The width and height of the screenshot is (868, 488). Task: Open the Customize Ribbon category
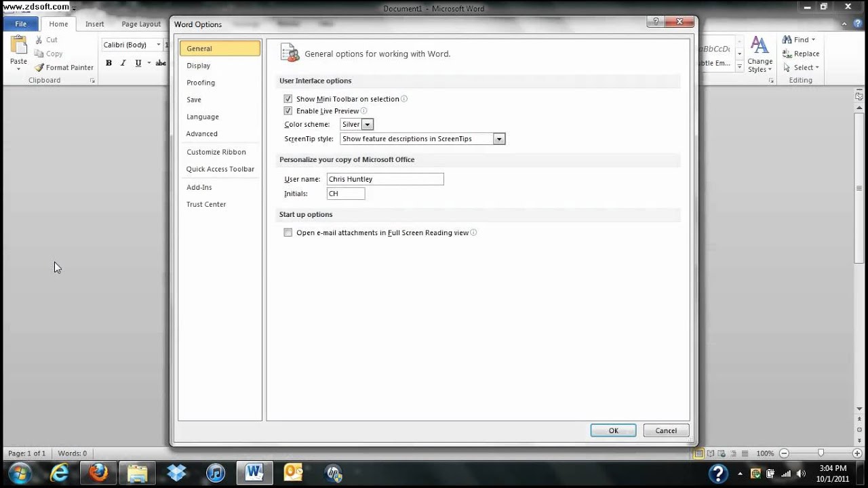click(220, 152)
